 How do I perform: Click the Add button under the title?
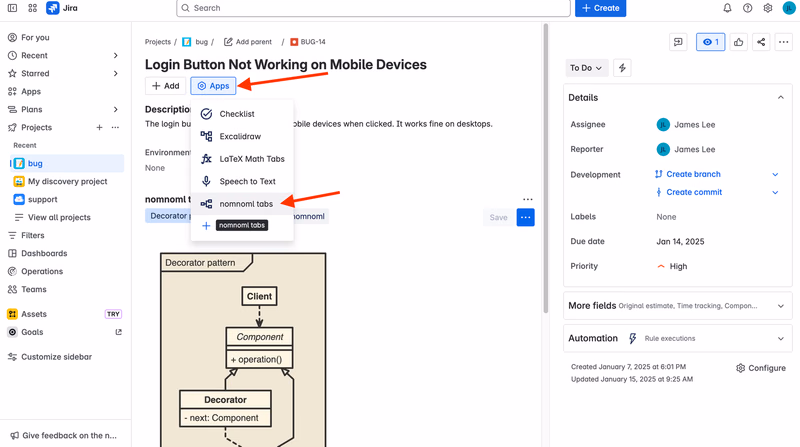coord(165,86)
